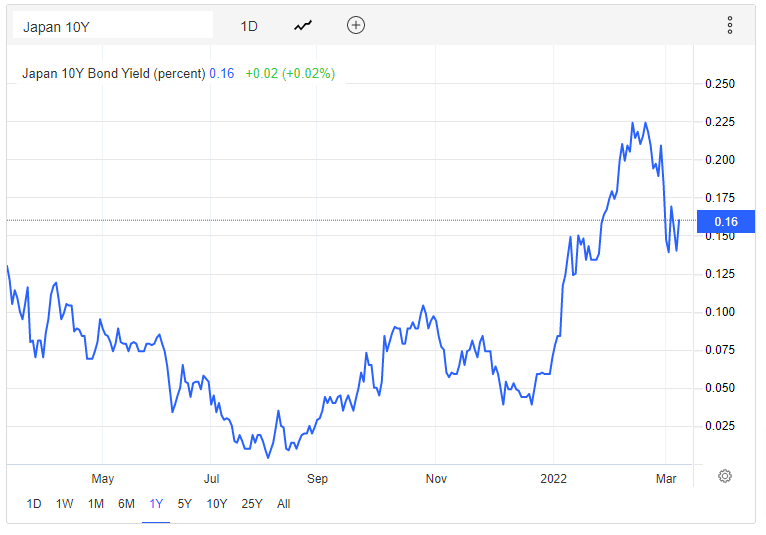This screenshot has width=766, height=535.
Task: Open chart settings gear icon
Action: [x=725, y=476]
